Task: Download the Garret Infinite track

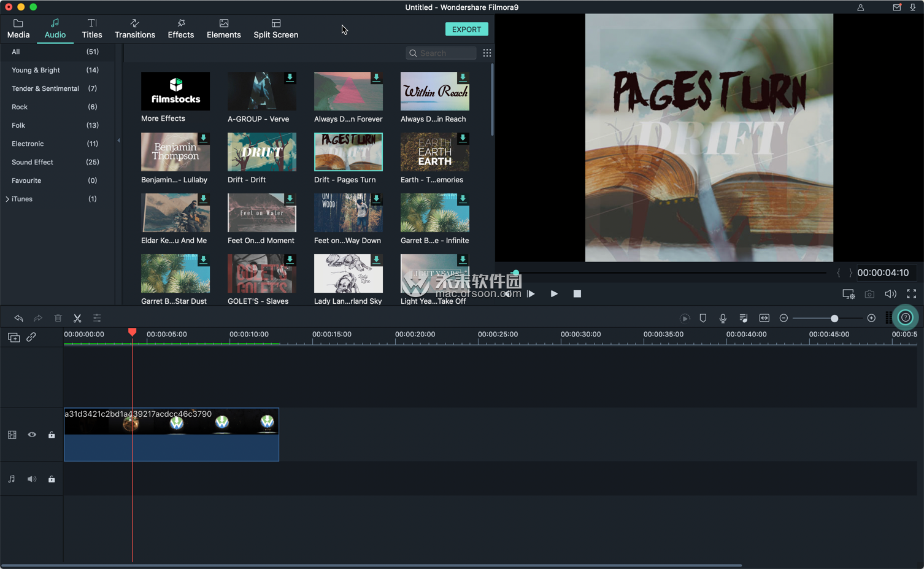Action: coord(463,199)
